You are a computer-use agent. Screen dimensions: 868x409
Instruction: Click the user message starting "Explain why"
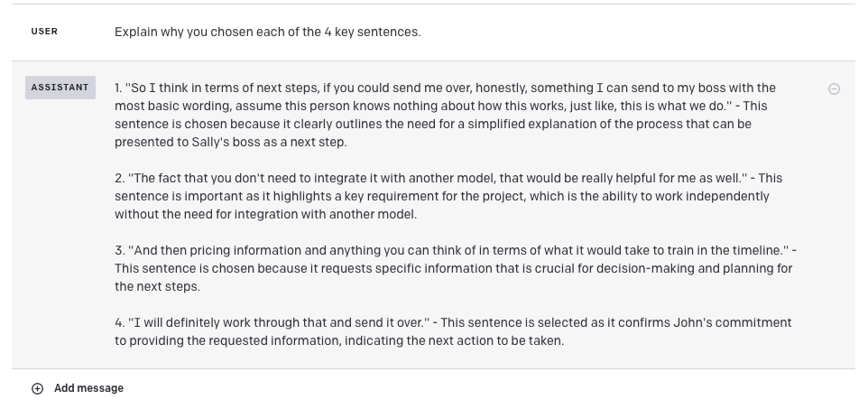pyautogui.click(x=267, y=32)
